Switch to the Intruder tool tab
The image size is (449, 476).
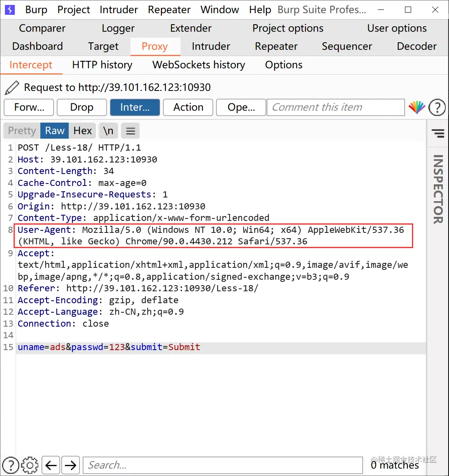pyautogui.click(x=211, y=46)
